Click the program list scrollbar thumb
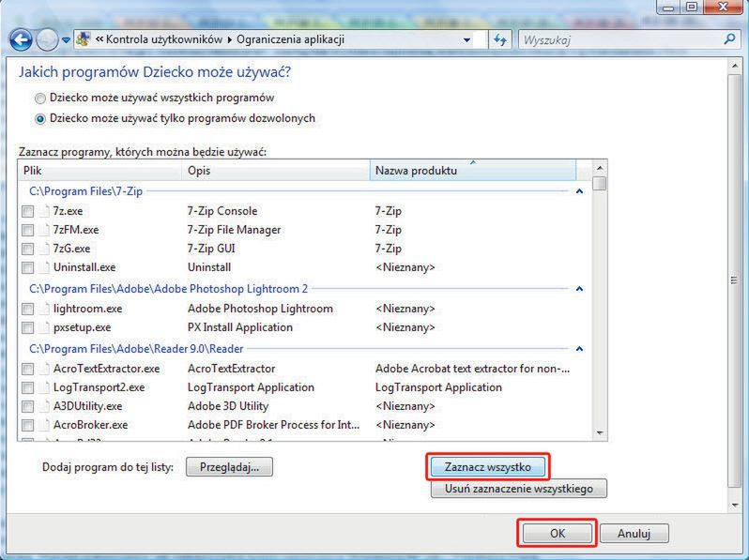Image resolution: width=749 pixels, height=560 pixels. point(600,184)
